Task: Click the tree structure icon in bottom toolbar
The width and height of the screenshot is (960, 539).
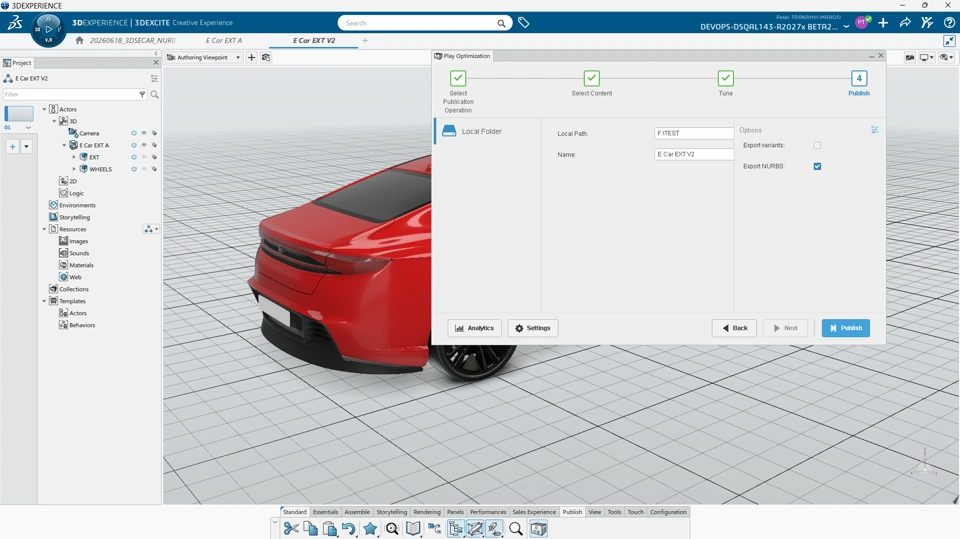Action: (456, 529)
